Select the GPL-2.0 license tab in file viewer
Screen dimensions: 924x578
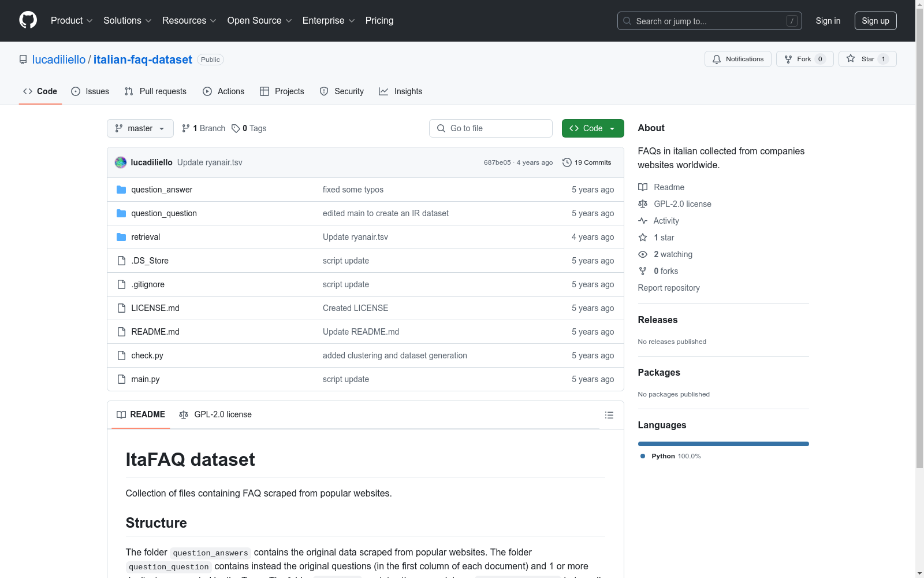point(215,414)
